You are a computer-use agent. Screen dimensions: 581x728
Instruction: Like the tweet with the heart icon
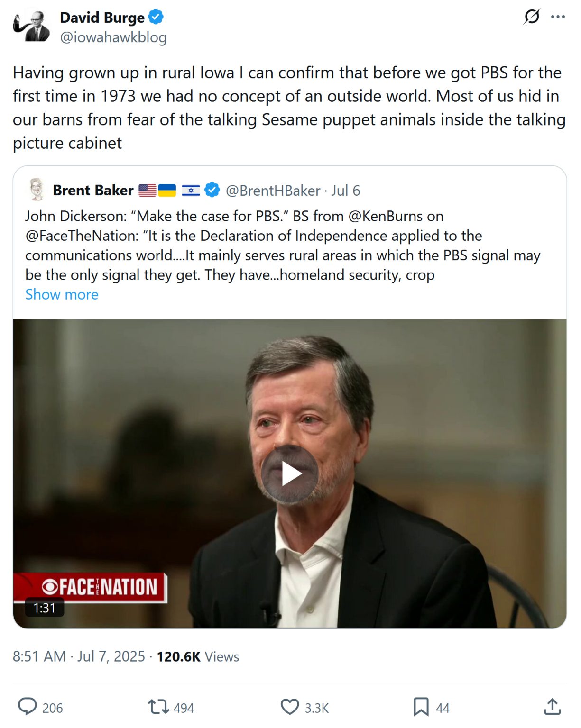point(290,707)
